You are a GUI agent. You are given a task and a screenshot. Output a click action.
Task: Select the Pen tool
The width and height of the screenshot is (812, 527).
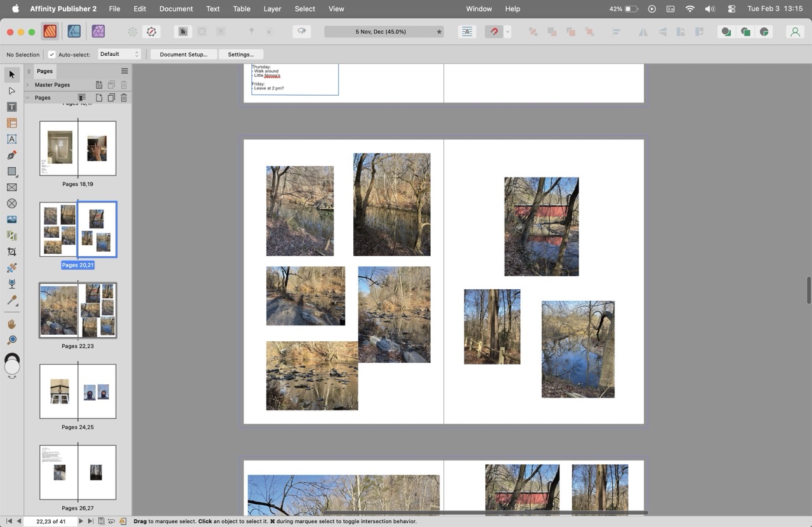point(11,155)
